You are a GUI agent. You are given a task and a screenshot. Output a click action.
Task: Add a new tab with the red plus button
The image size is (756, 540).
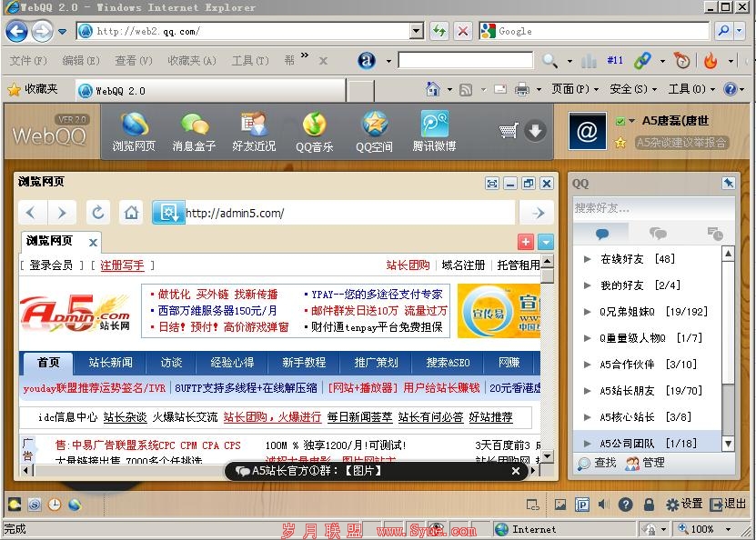(526, 241)
